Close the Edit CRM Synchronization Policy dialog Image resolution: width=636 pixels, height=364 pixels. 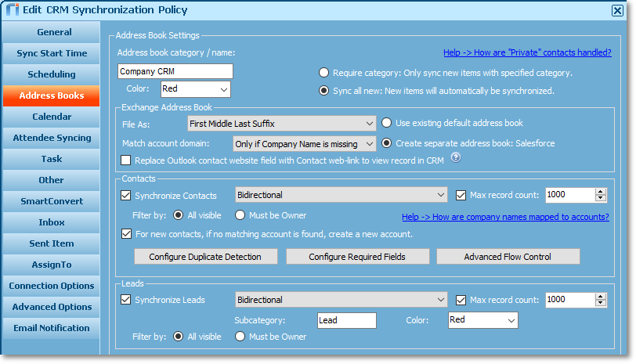pyautogui.click(x=617, y=10)
